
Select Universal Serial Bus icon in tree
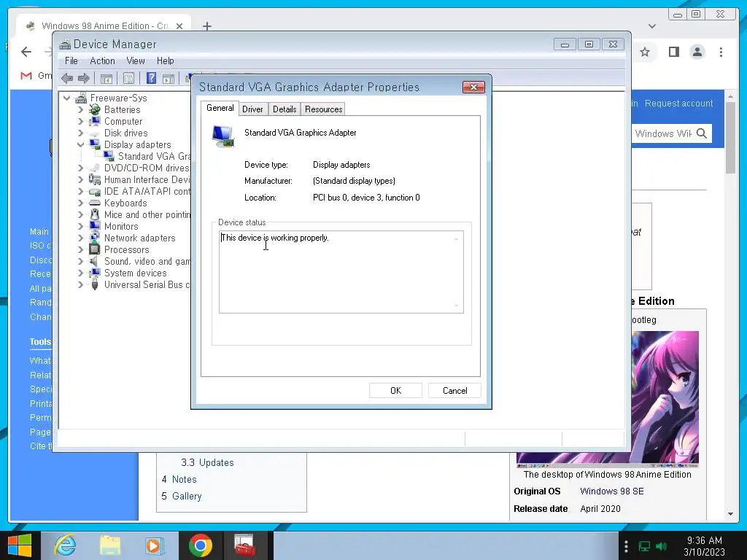(x=95, y=285)
